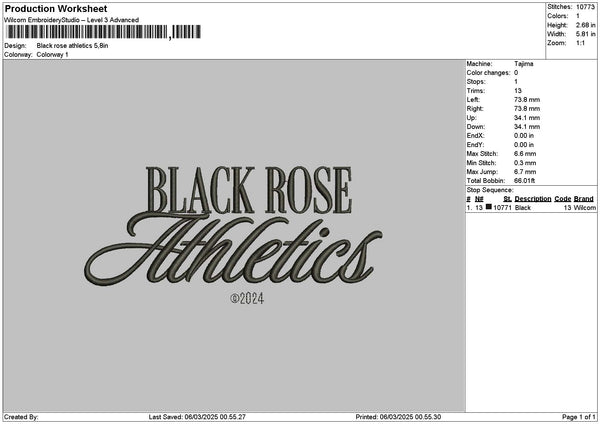Click the Total Bobbin value 66.01ft
Image resolution: width=600 pixels, height=424 pixels.
[525, 181]
